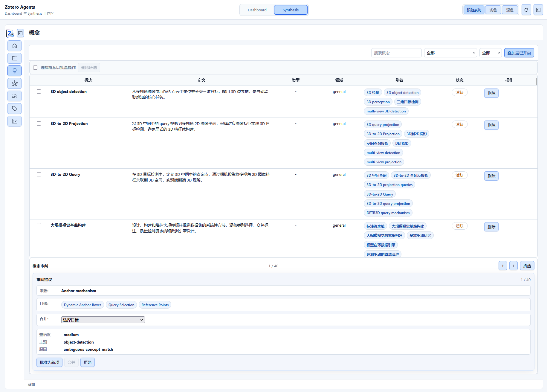Delete the 3D-to-2D Projection concept
This screenshot has height=392, width=547.
click(x=491, y=125)
